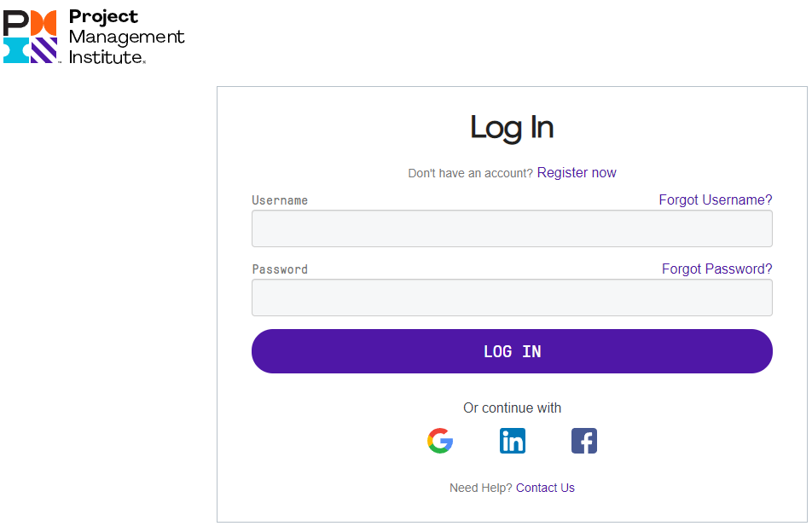
Task: Continue with the LinkedIn icon
Action: (512, 441)
